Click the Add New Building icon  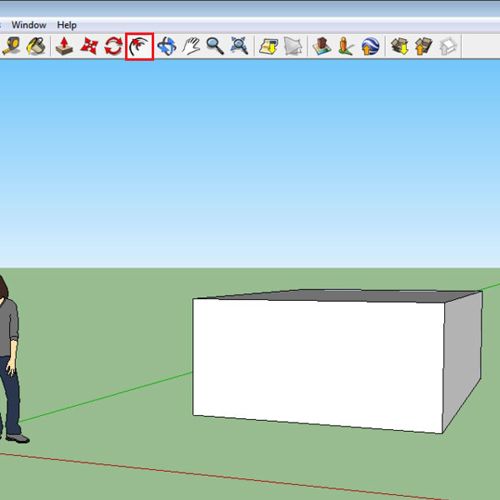coord(322,46)
